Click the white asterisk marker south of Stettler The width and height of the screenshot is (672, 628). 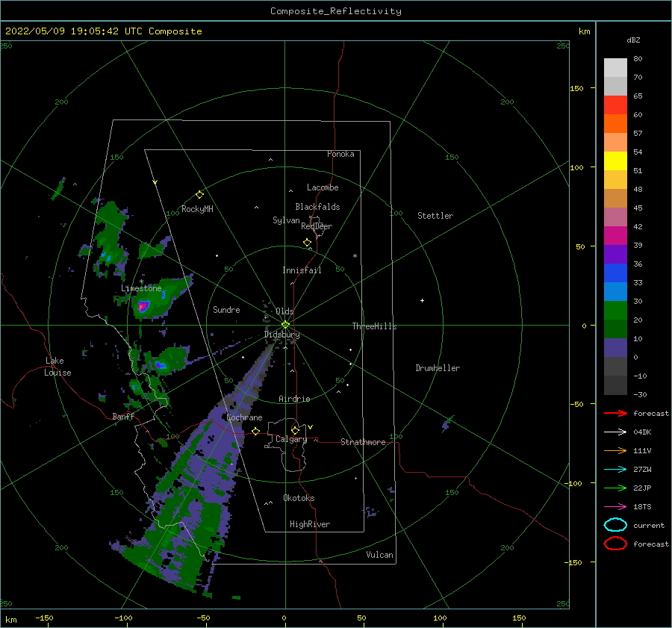355,256
